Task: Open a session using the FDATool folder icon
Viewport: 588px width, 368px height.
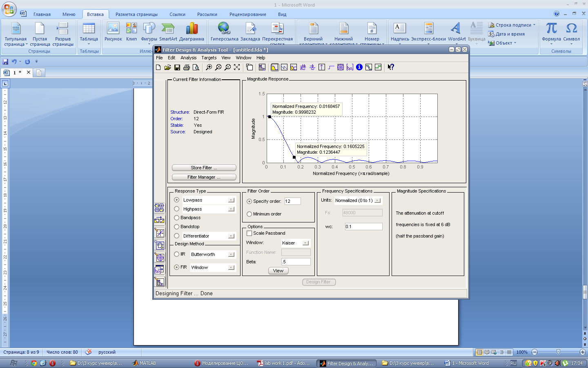Action: point(167,67)
